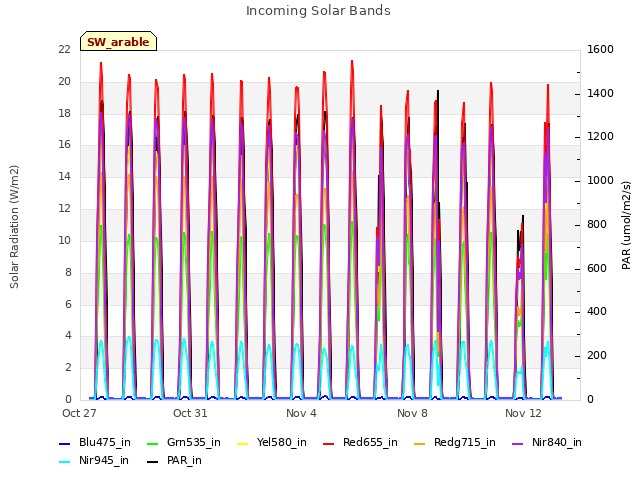Screen dimensions: 640x480
Task: Click the Nir840_in legend label
Action: tap(557, 442)
